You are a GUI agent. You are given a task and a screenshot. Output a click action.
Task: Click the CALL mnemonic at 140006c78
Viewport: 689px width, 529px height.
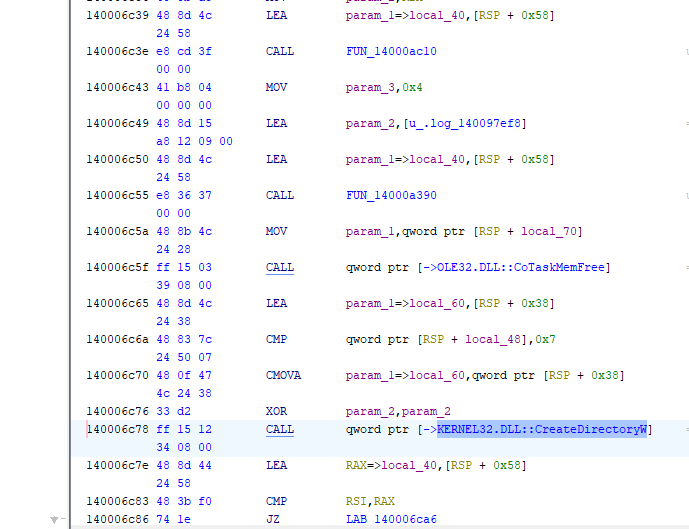[x=280, y=429]
